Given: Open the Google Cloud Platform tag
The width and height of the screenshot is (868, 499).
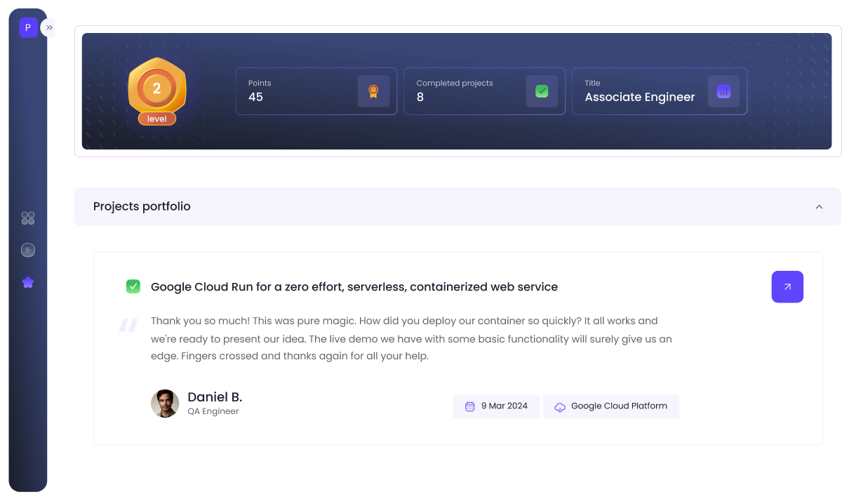Looking at the screenshot, I should coord(610,406).
